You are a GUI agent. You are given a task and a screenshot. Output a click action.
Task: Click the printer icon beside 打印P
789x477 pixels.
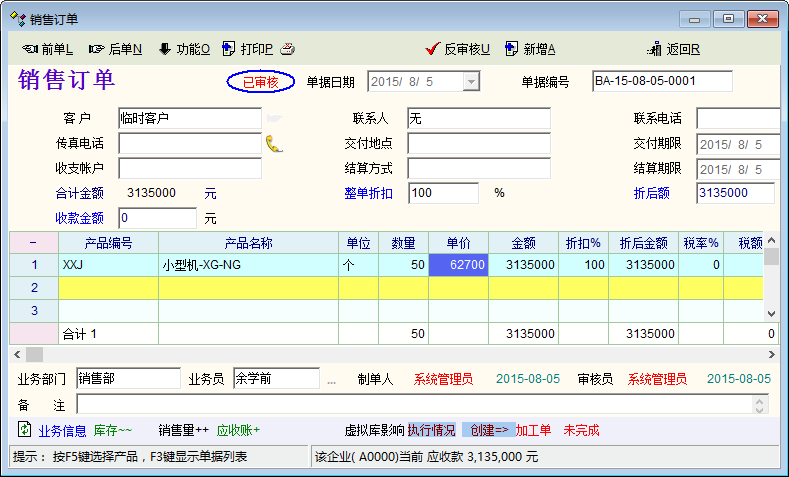(288, 49)
